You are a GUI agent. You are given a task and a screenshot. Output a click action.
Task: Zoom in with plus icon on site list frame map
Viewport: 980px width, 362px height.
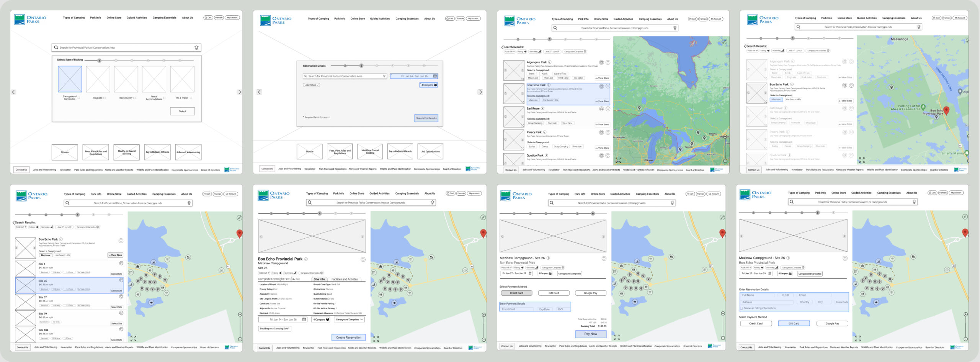click(240, 314)
